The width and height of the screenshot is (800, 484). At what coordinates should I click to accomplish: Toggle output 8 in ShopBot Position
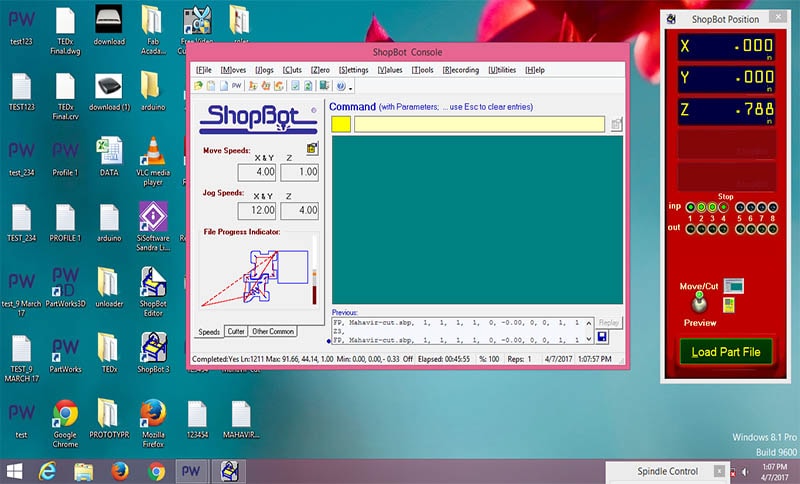(773, 230)
